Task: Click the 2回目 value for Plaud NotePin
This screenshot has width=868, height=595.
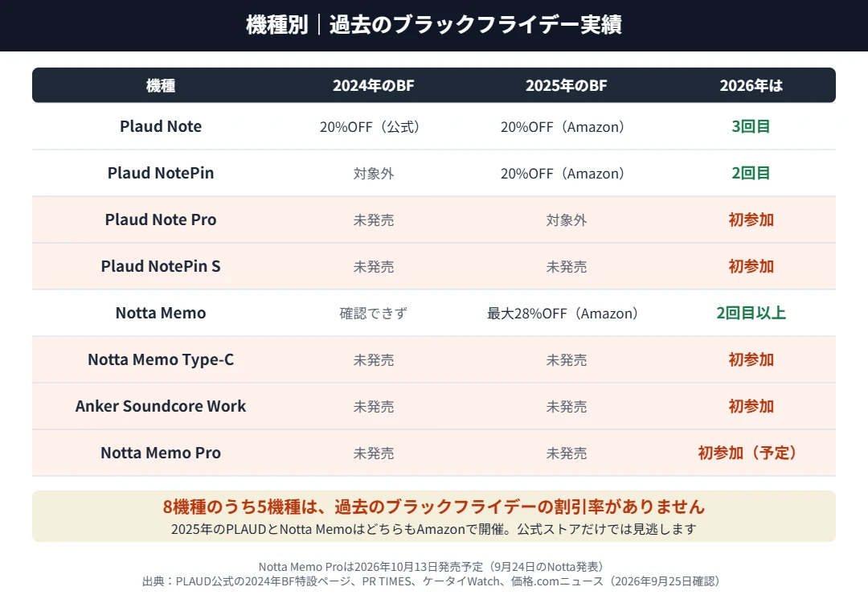Action: tap(751, 173)
